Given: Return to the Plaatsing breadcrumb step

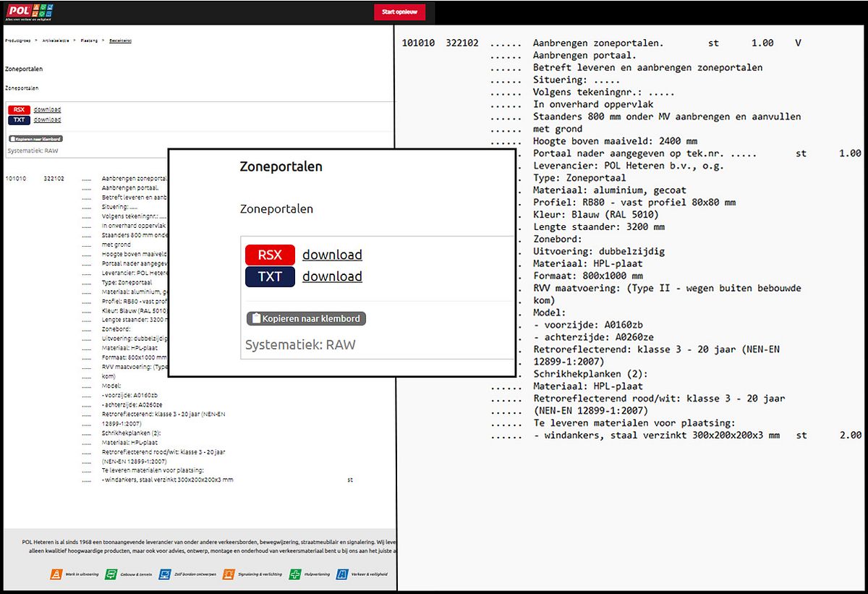Looking at the screenshot, I should (x=89, y=41).
